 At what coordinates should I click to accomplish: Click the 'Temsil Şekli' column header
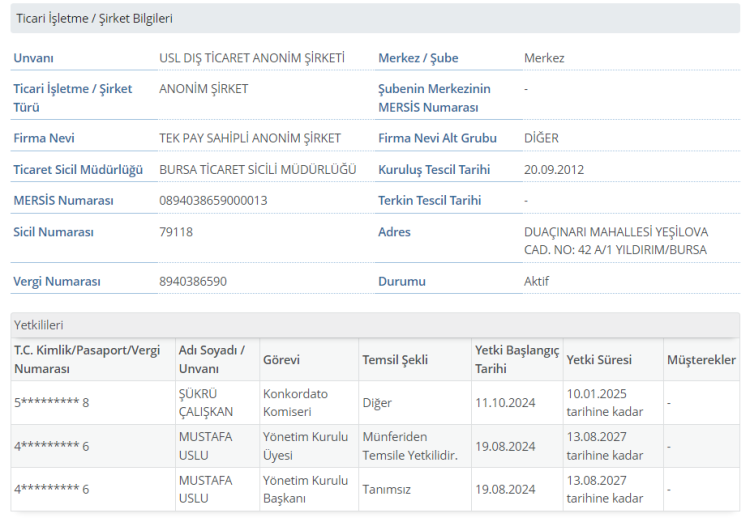[x=395, y=360]
